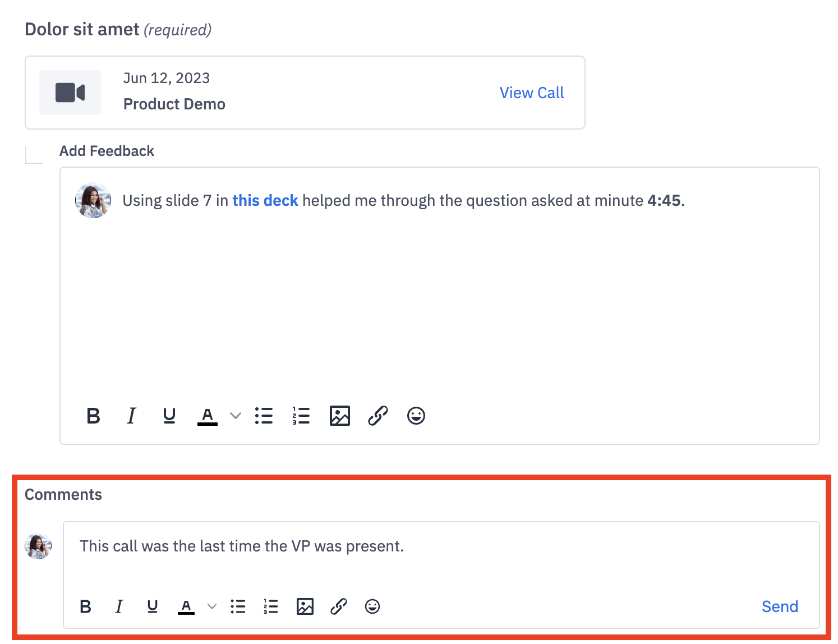The height and width of the screenshot is (644, 838).
Task: Insert link in the comment box
Action: [339, 606]
